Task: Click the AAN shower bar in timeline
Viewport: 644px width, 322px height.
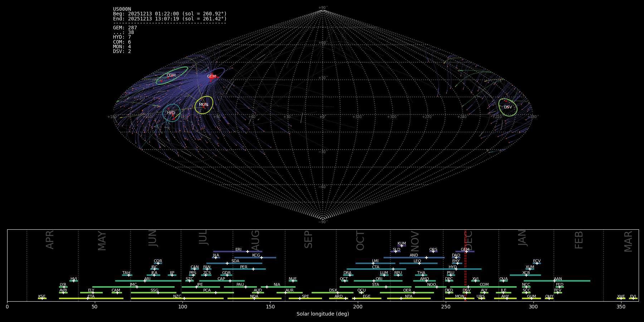Action: pyautogui.click(x=557, y=281)
